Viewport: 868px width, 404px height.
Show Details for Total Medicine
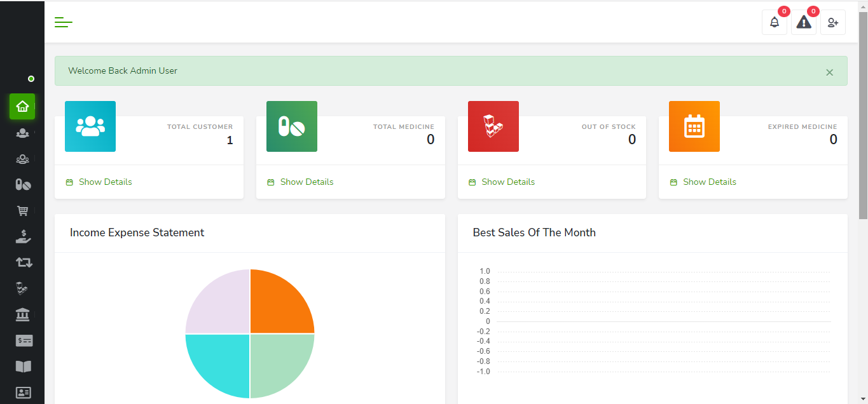[307, 182]
